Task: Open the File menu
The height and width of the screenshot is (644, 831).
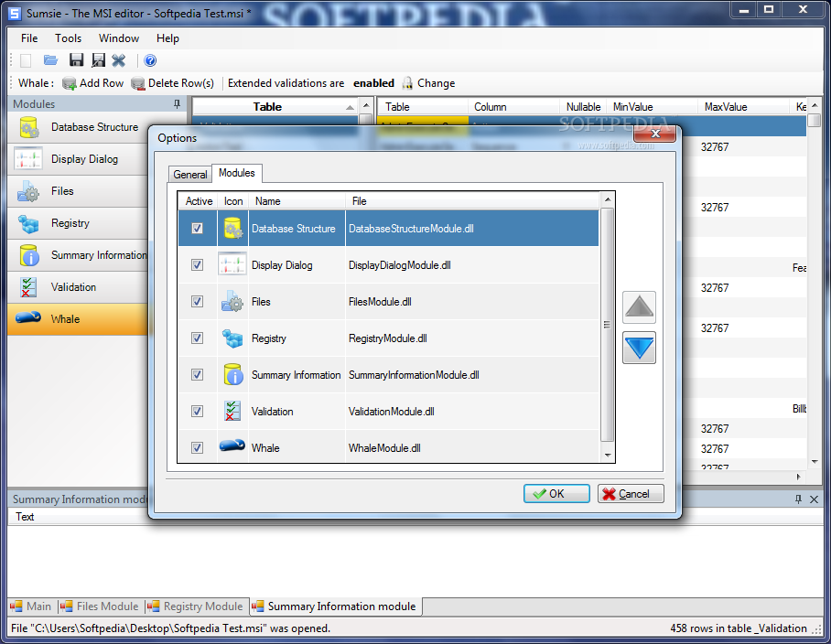Action: [x=29, y=38]
